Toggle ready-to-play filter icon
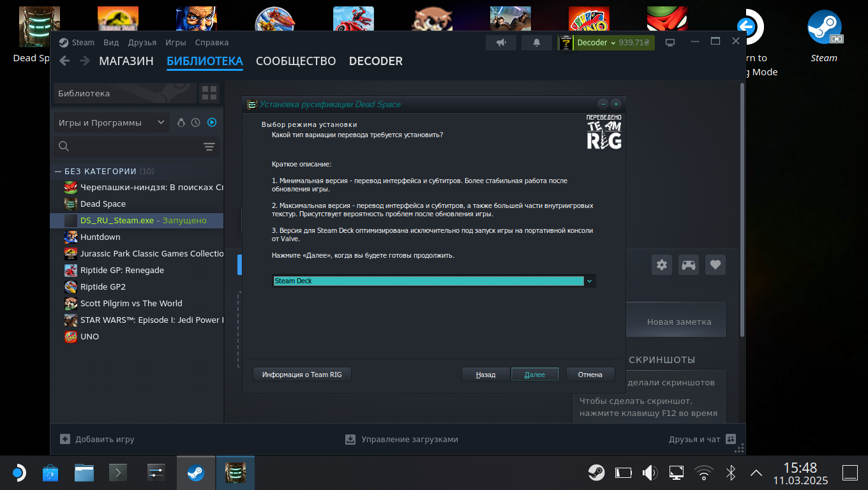The width and height of the screenshot is (868, 490). coord(212,122)
